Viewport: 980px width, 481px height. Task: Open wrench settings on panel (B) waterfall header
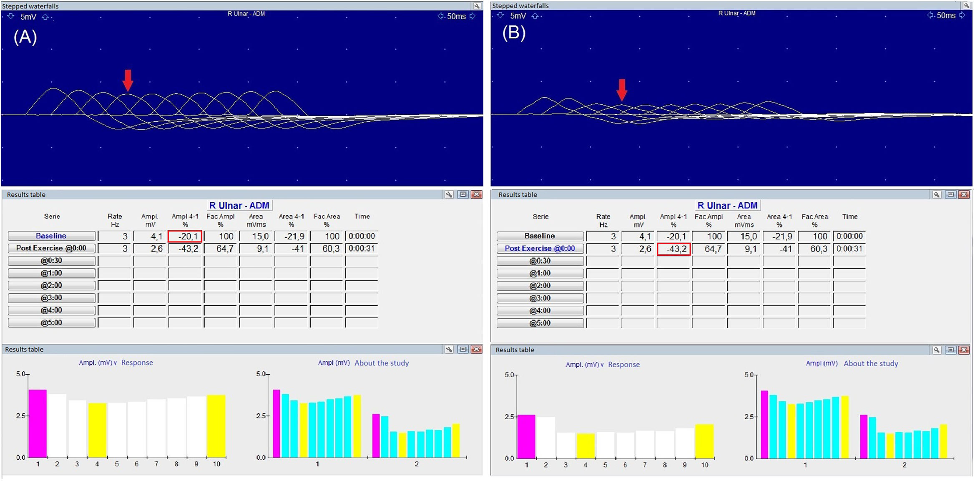966,5
